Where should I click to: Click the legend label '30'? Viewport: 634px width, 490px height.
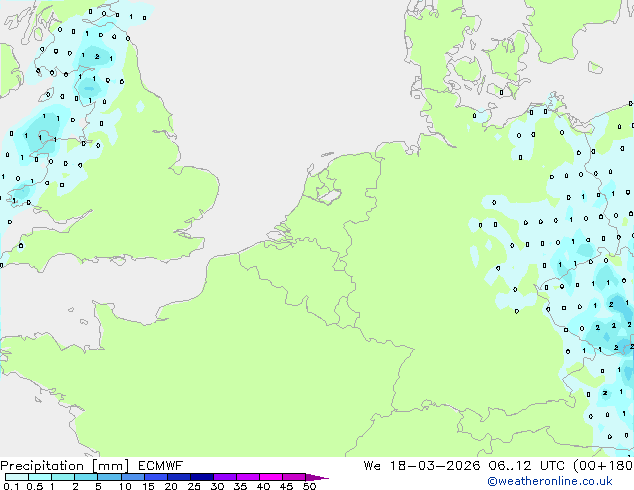pyautogui.click(x=217, y=486)
